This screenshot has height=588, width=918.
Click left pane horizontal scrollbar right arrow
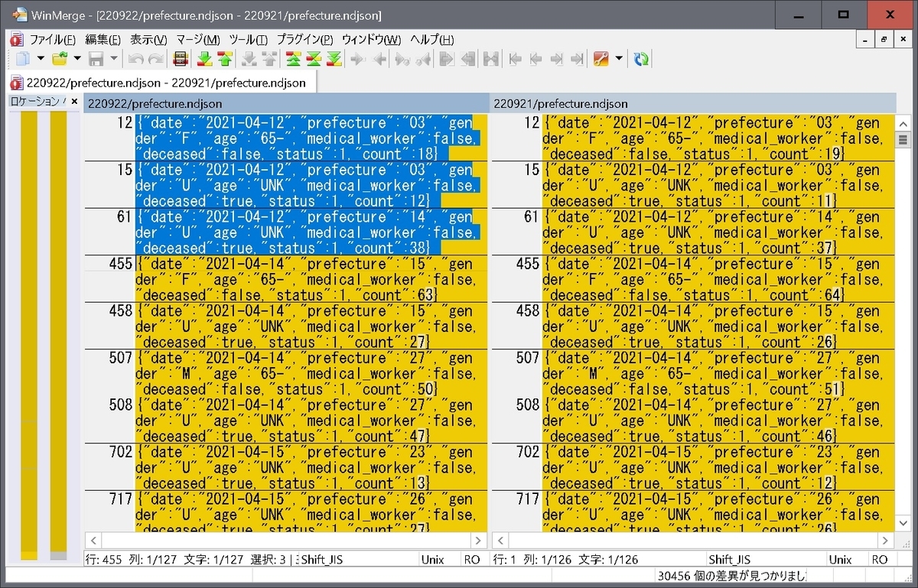pos(480,540)
